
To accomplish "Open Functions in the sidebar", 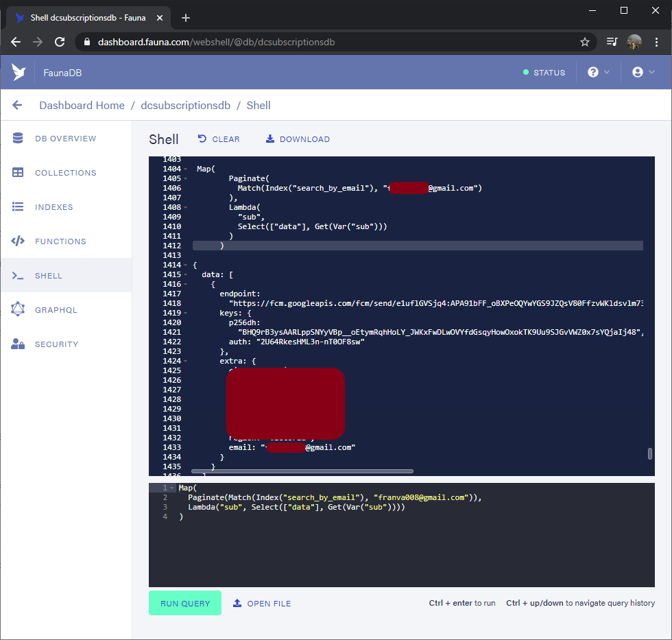I will pos(60,241).
